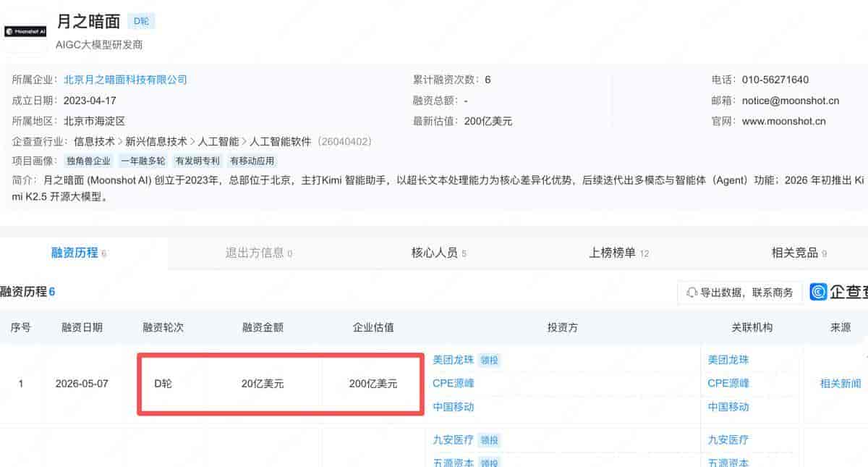Click the 领投 badge next to 美团龙珠
The image size is (868, 467).
pyautogui.click(x=490, y=360)
